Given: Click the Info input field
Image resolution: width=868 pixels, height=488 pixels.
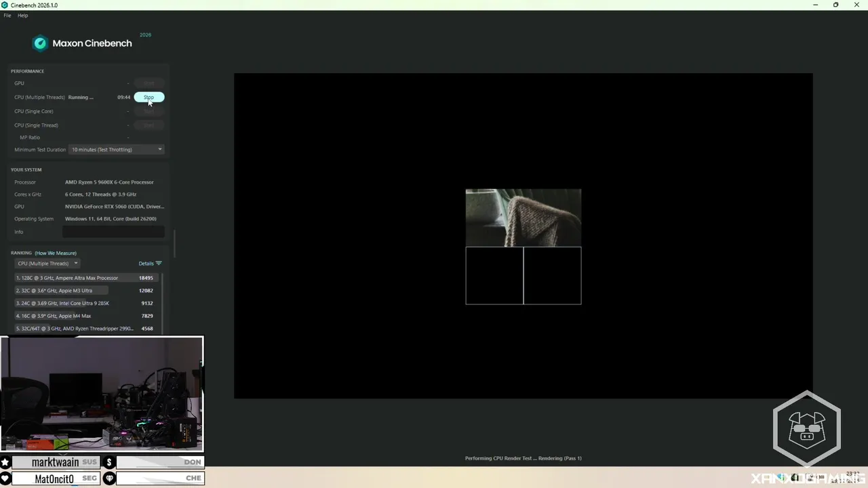Looking at the screenshot, I should tap(113, 232).
